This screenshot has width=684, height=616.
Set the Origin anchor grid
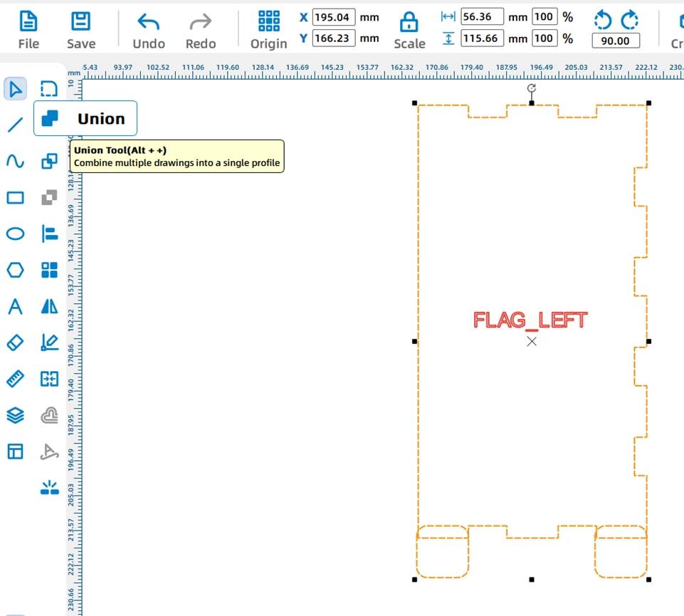point(269,31)
